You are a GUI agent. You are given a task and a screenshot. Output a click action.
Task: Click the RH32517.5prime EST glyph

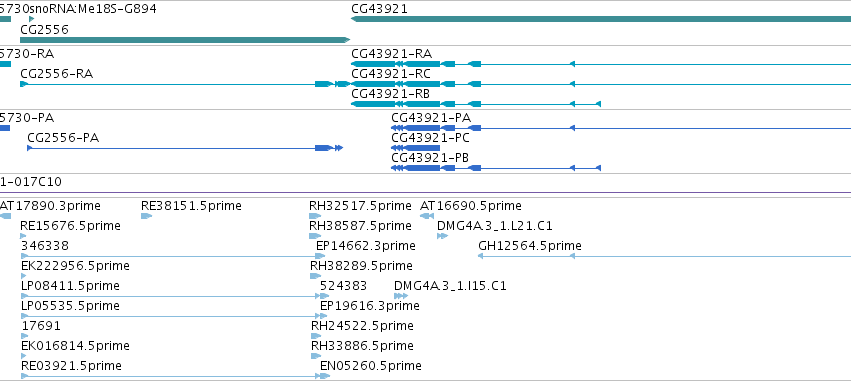(x=315, y=216)
